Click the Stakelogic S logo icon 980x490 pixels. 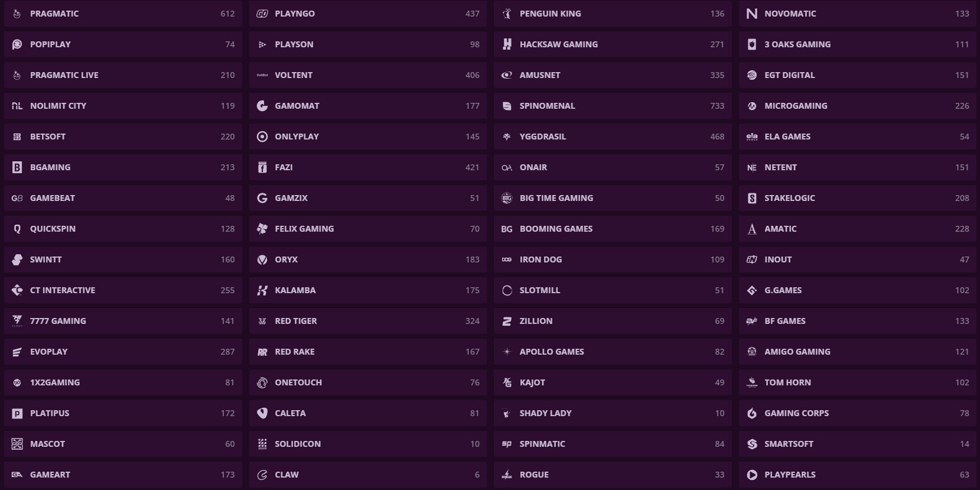(x=751, y=198)
